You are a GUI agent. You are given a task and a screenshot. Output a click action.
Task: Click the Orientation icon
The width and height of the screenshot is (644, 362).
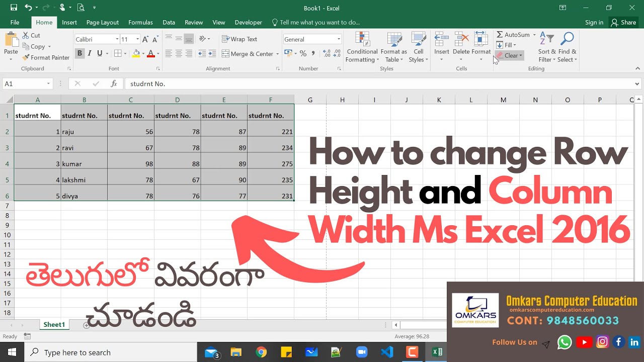[x=203, y=39]
